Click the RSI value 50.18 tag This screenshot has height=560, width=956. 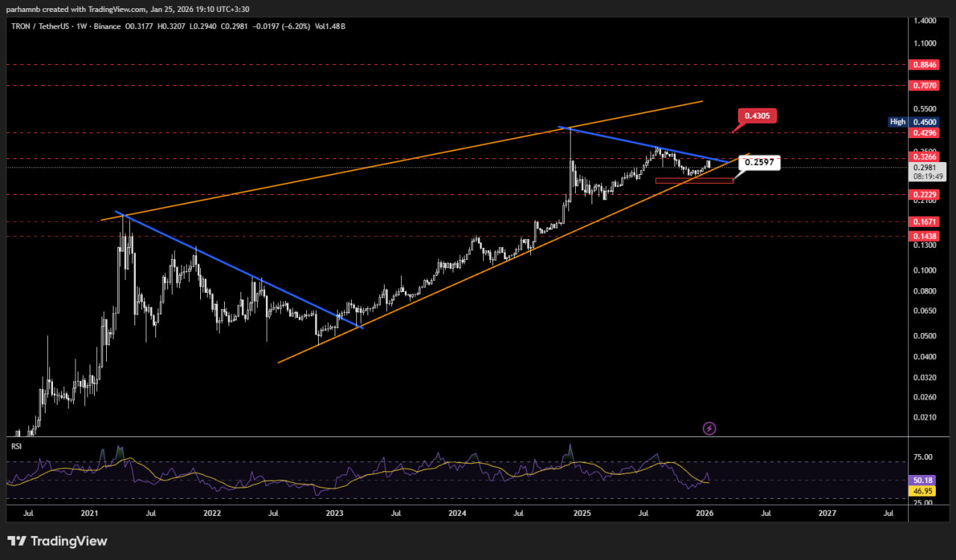click(924, 480)
